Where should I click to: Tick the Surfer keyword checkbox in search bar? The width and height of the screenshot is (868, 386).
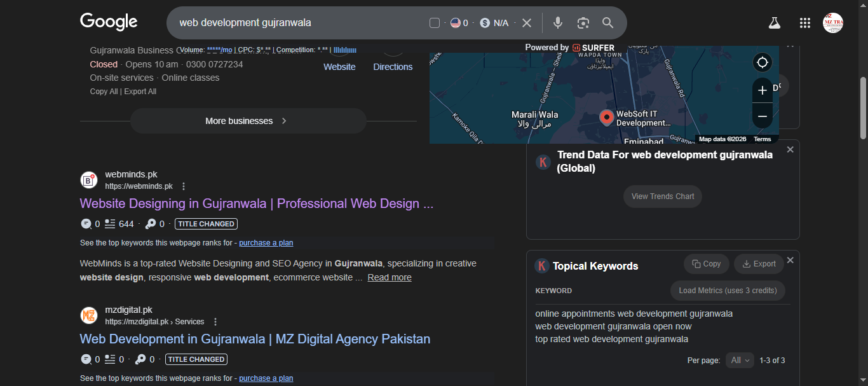pos(435,23)
